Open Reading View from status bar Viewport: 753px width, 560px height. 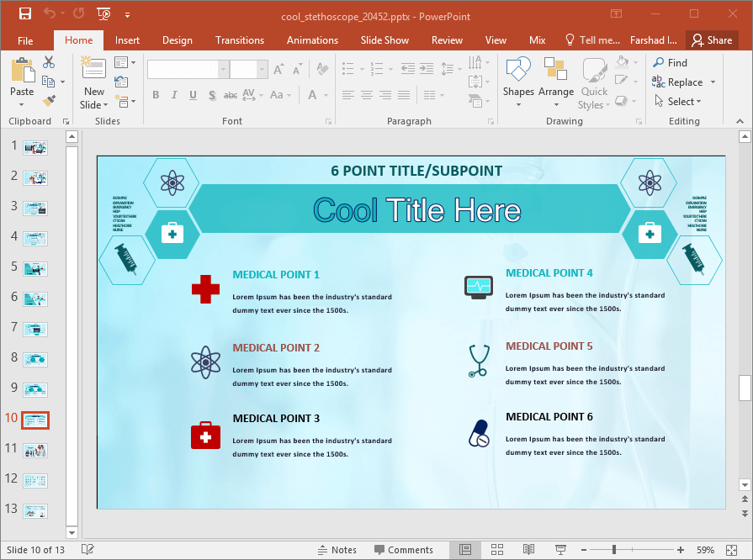(528, 550)
